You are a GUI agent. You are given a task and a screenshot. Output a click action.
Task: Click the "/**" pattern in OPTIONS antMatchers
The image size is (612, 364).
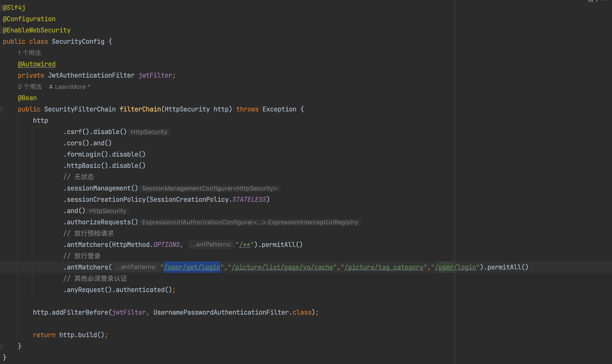point(245,245)
